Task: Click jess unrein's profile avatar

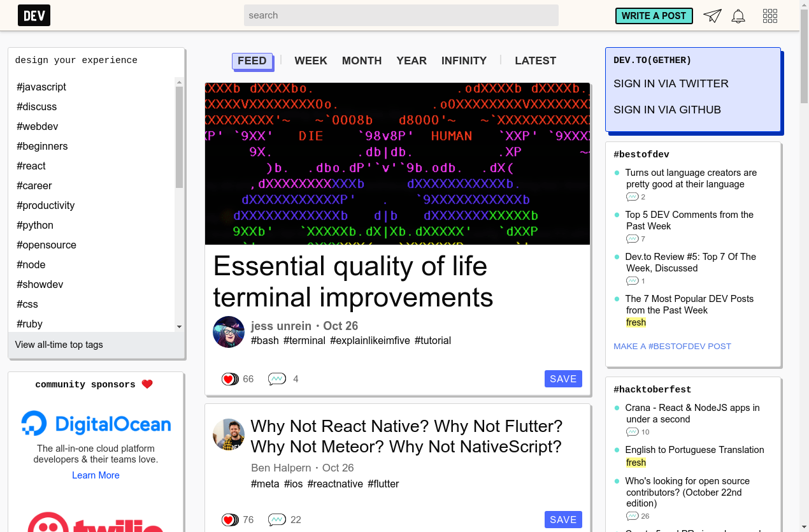Action: (x=229, y=332)
